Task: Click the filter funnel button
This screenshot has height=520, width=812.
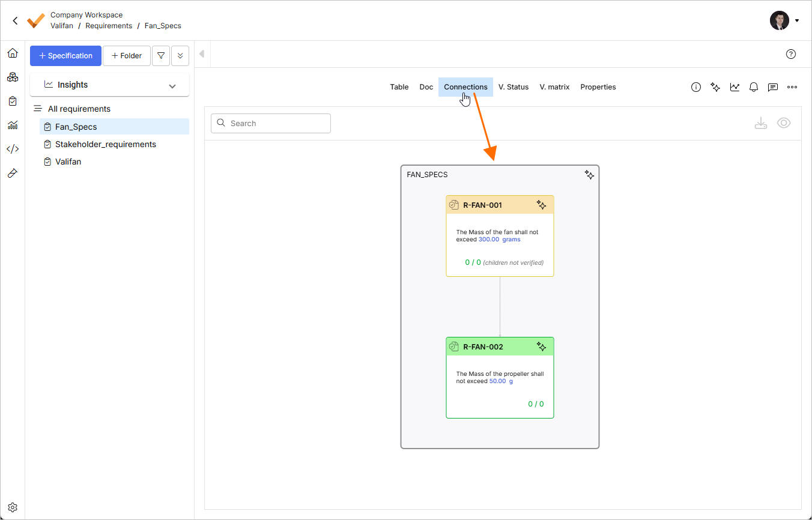Action: pos(161,56)
